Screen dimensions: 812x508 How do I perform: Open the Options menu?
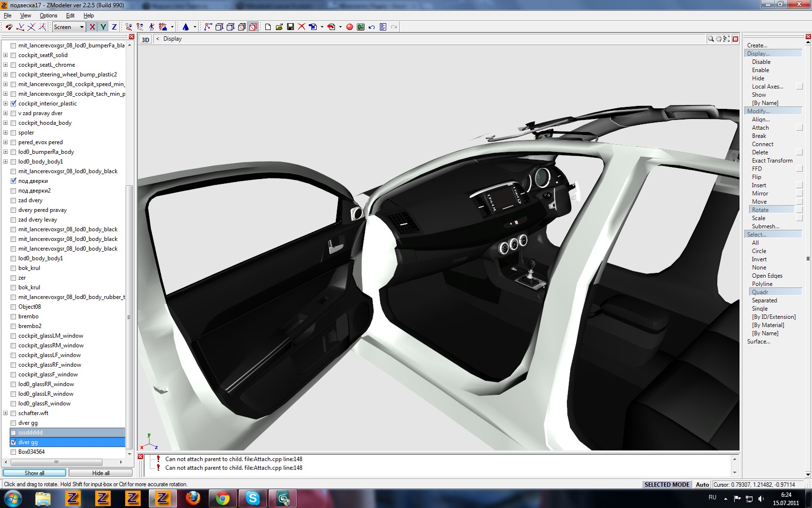48,15
